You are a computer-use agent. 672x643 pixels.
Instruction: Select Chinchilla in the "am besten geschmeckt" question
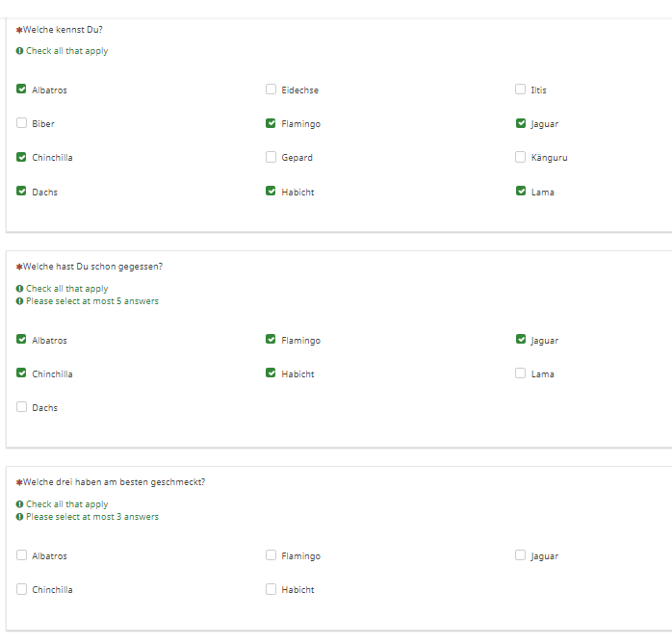click(22, 589)
